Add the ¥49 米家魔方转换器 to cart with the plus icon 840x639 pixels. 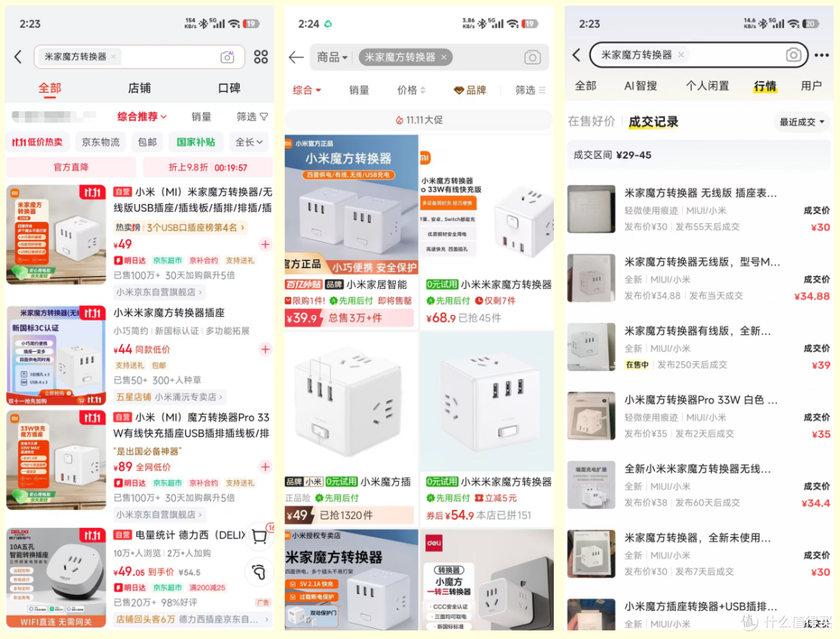(x=265, y=244)
